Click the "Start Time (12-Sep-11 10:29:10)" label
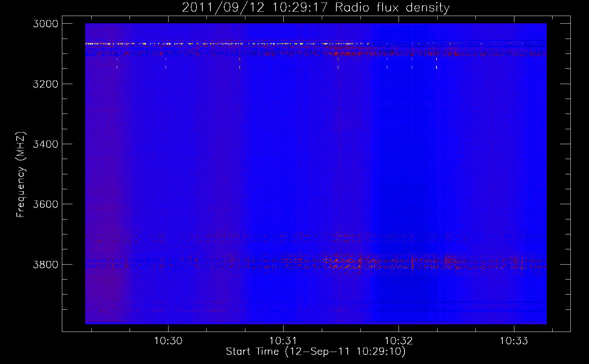 (x=316, y=352)
